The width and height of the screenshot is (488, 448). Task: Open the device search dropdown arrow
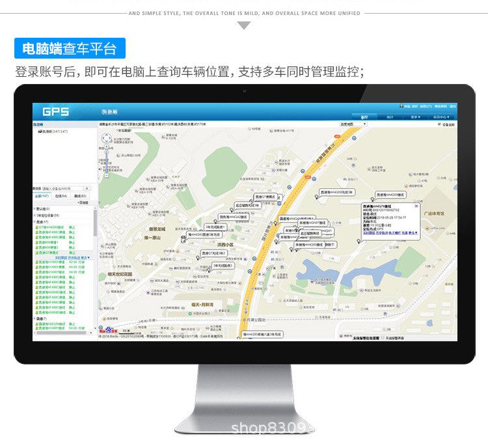87,188
